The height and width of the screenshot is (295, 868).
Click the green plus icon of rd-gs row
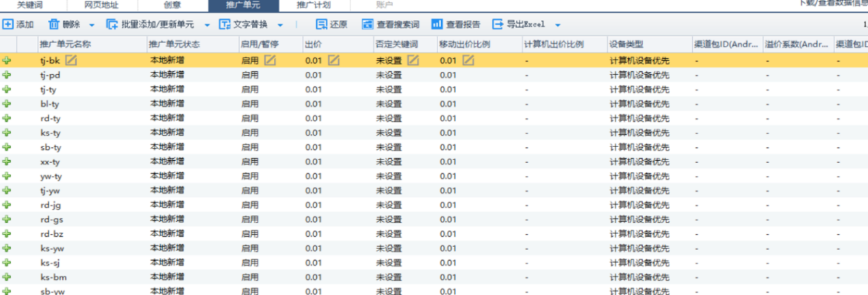(x=7, y=219)
